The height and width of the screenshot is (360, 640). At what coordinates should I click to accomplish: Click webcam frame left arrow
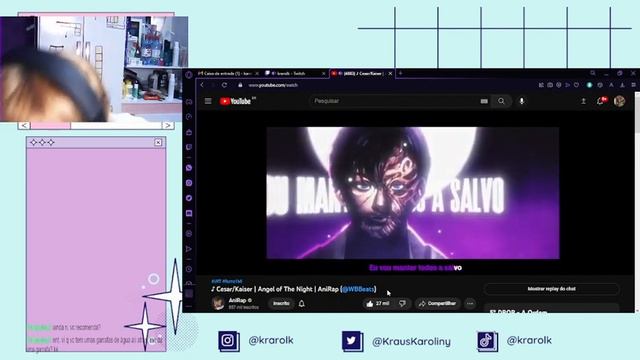(x=24, y=125)
